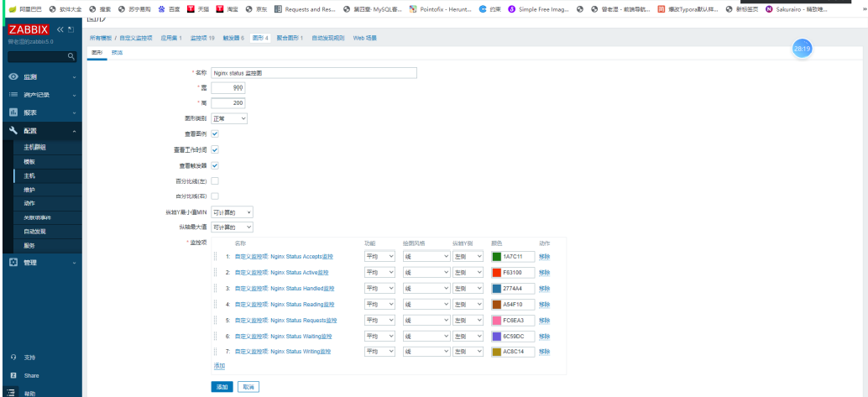
Task: Click the pink FC6EA3 color swatch
Action: [497, 320]
